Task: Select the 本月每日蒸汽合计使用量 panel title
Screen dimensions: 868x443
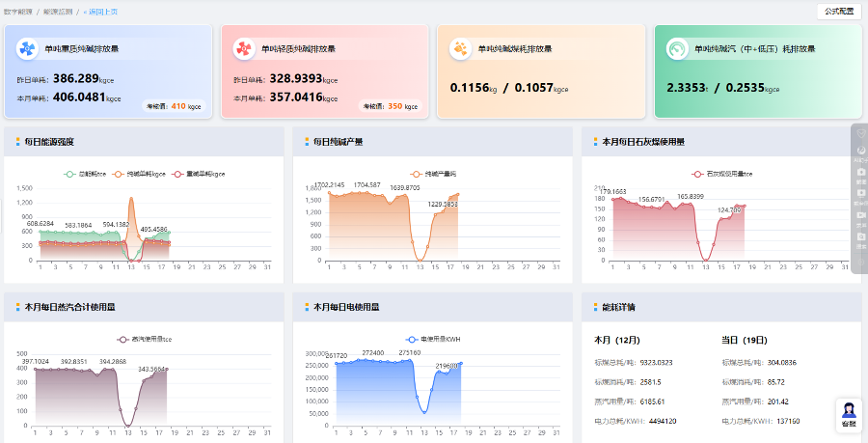Action: coord(69,307)
